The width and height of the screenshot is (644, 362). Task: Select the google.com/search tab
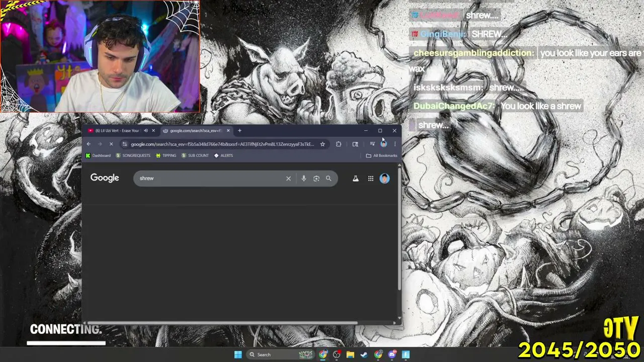pyautogui.click(x=196, y=131)
